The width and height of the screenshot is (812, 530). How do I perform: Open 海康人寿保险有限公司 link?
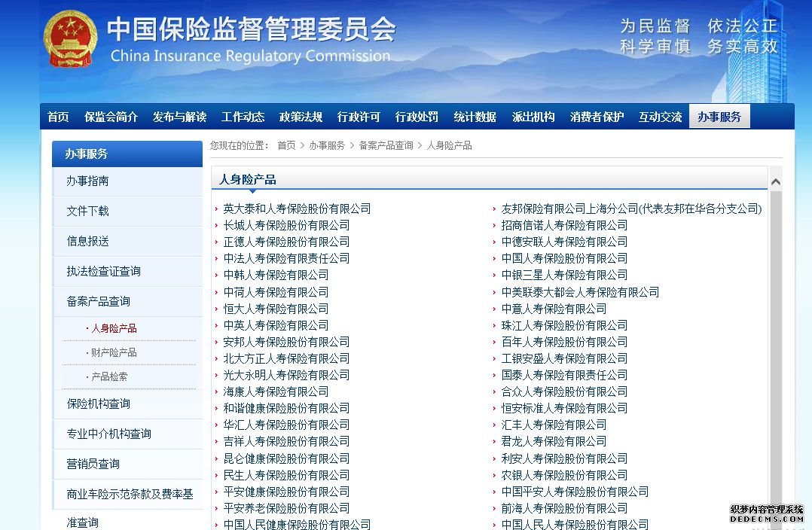click(x=276, y=391)
